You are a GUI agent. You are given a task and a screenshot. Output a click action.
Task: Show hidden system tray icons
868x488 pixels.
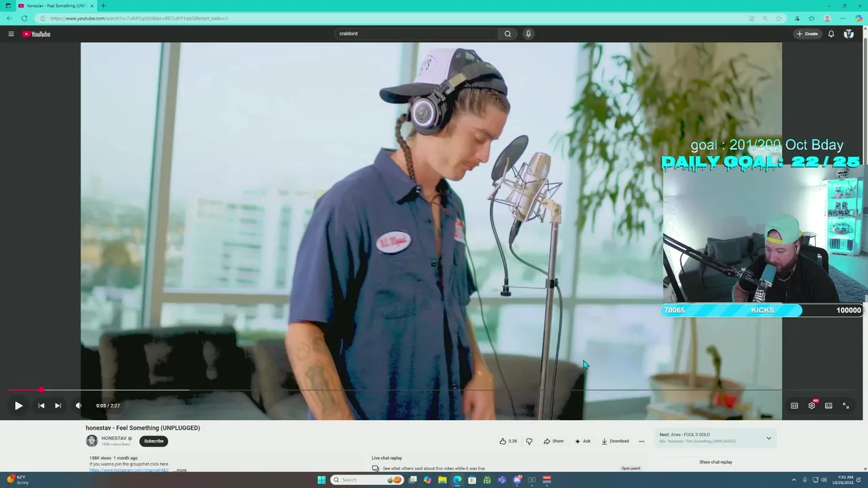pos(793,480)
